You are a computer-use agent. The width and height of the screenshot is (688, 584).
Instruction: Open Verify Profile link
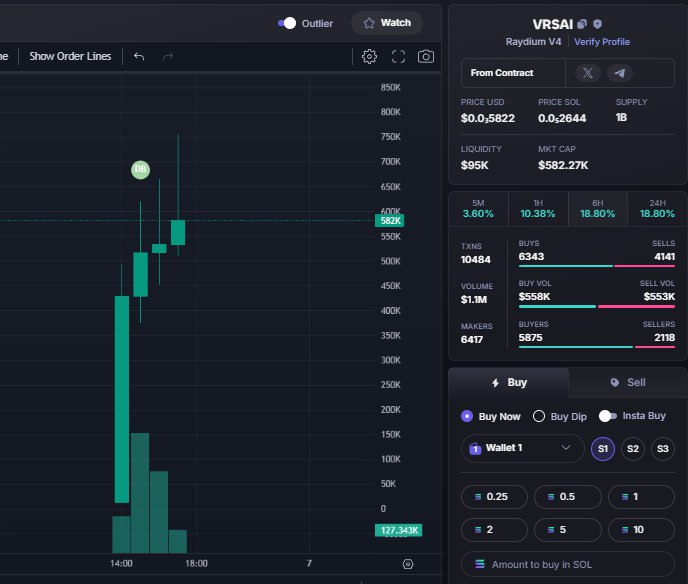click(602, 42)
